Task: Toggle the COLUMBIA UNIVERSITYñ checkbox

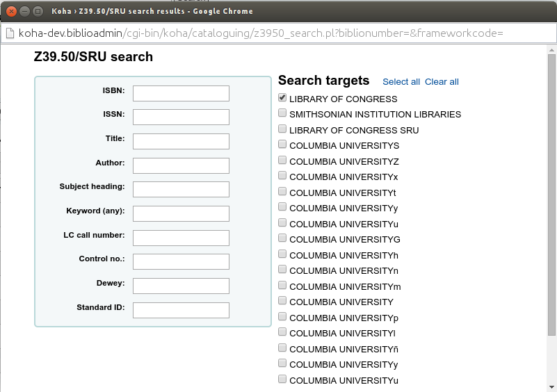Action: click(x=282, y=348)
